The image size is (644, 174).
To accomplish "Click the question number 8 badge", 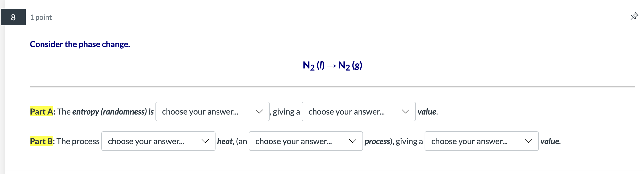I will [x=13, y=18].
